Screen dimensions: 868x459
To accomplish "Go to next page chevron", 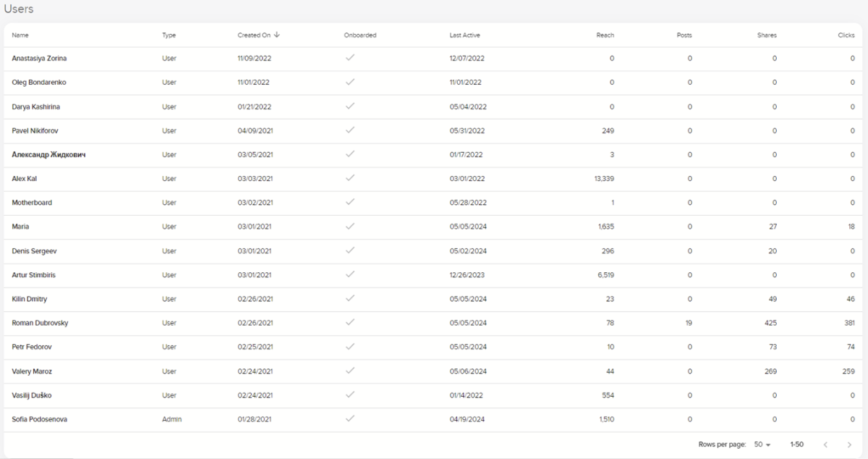I will pos(849,445).
